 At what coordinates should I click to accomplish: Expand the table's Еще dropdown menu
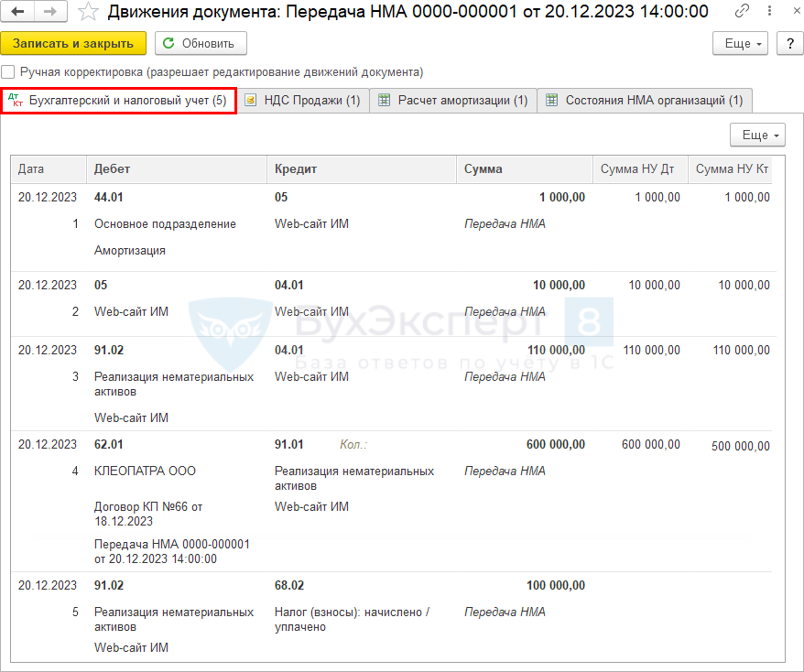(757, 135)
